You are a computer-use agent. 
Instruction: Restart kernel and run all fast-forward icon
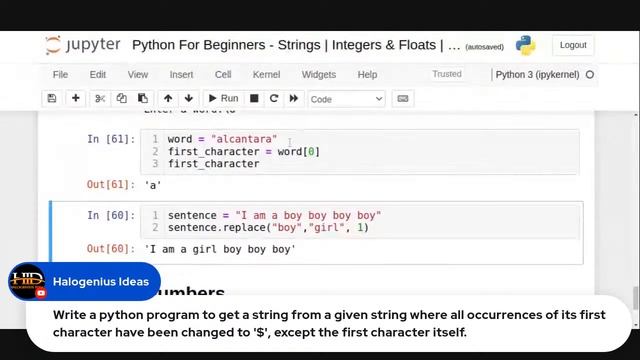pos(294,98)
